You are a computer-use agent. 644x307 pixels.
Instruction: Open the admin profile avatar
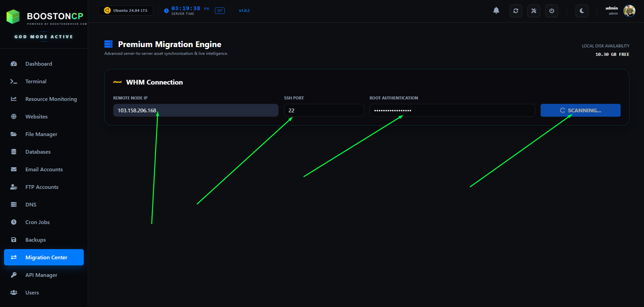coord(629,11)
